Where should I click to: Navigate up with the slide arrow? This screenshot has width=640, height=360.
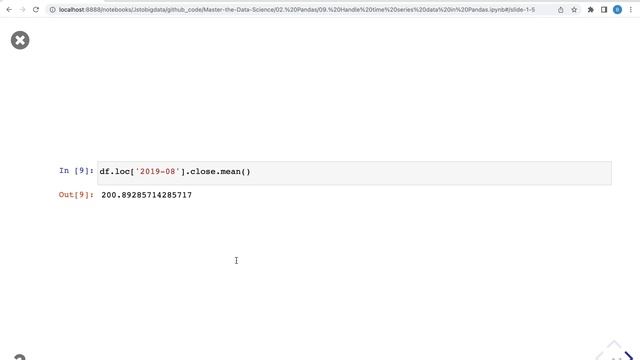(614, 344)
